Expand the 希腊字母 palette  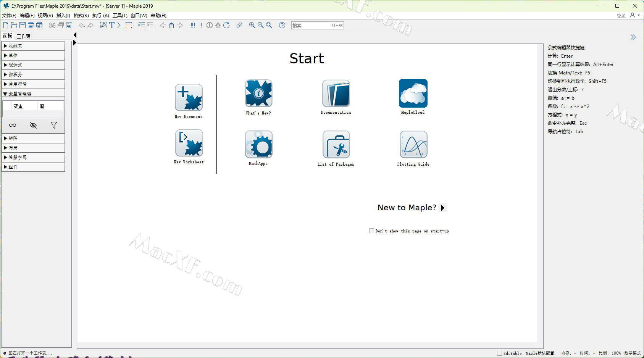[18, 158]
